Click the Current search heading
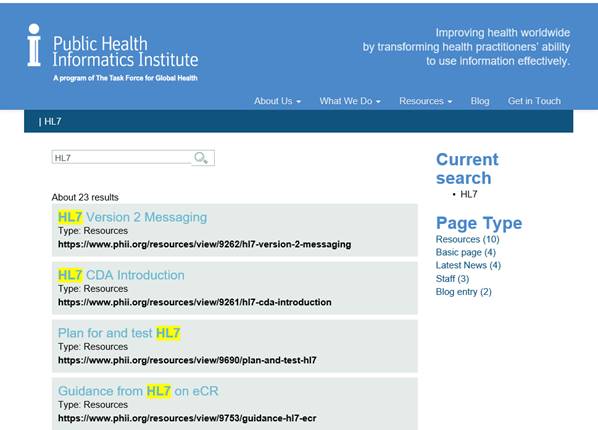Screen dimensions: 598x430 pyautogui.click(x=467, y=169)
